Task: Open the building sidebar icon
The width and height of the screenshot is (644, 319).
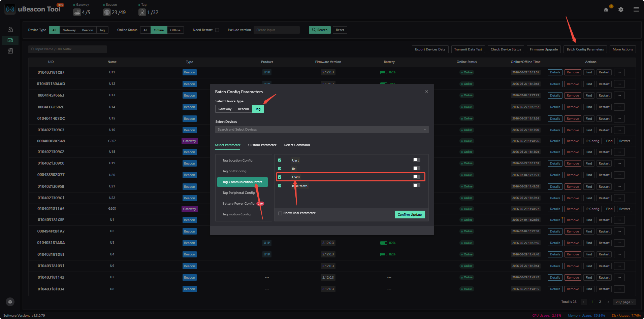Action: (x=10, y=51)
